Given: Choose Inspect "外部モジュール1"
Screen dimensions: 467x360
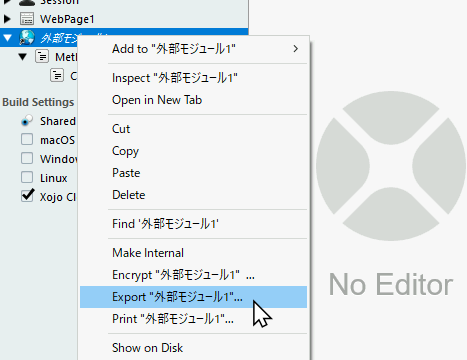Looking at the screenshot, I should point(193,78).
